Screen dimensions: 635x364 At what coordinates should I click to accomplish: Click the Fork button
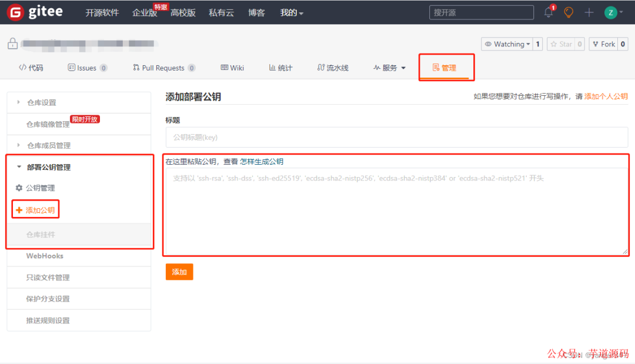point(604,44)
